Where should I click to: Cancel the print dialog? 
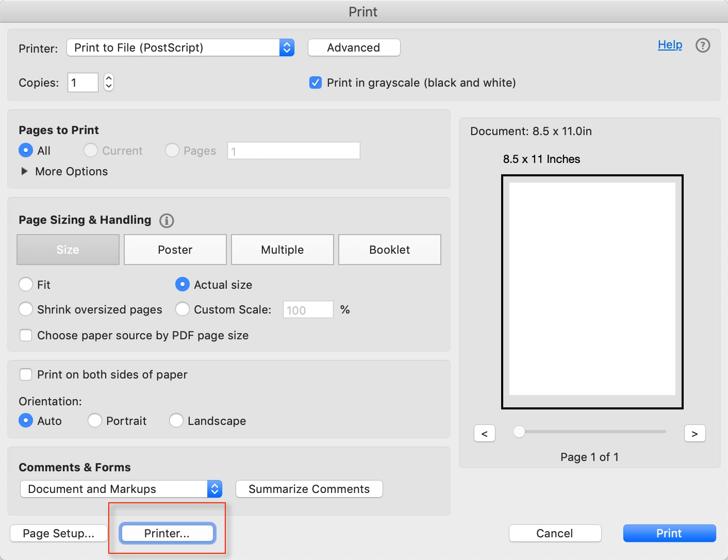click(x=555, y=533)
